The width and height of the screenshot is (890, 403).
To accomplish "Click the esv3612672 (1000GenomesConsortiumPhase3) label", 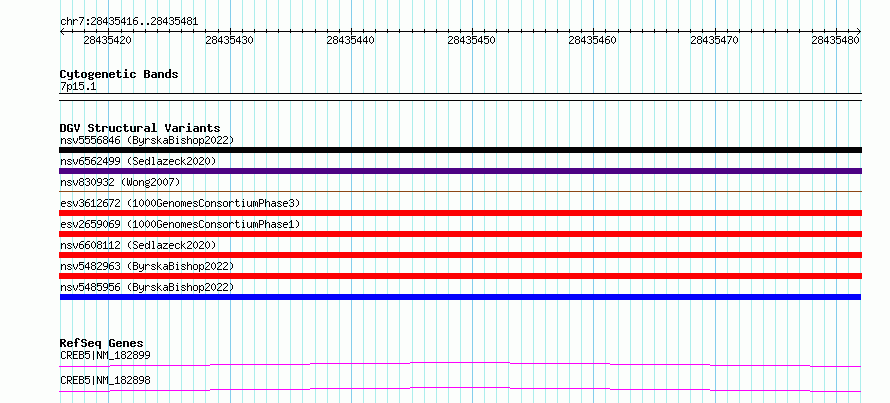I will (x=180, y=203).
